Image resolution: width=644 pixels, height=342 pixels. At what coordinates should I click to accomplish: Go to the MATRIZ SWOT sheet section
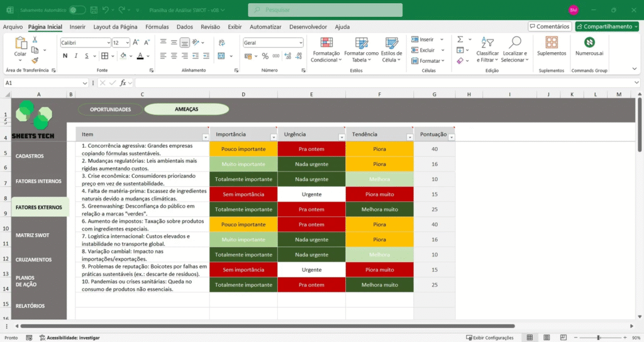pos(32,235)
